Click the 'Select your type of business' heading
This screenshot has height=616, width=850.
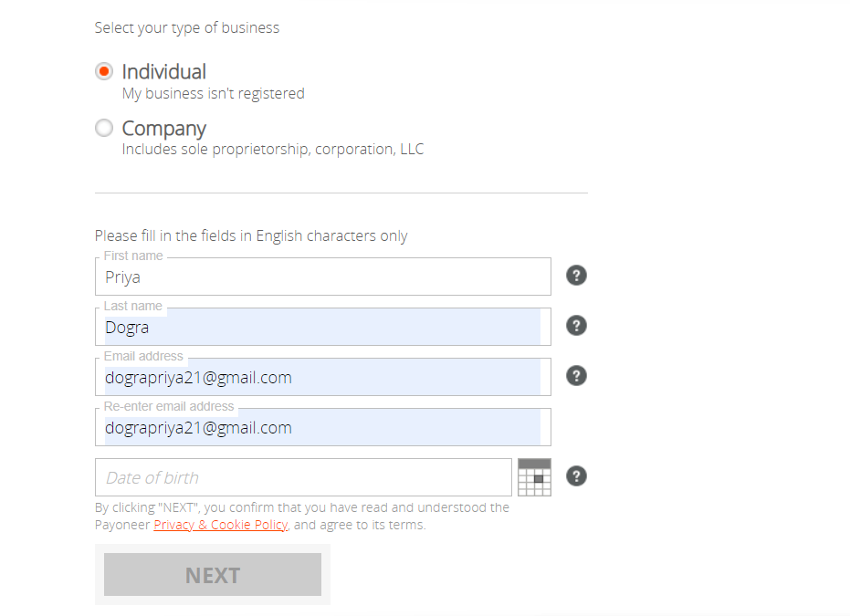pos(187,28)
